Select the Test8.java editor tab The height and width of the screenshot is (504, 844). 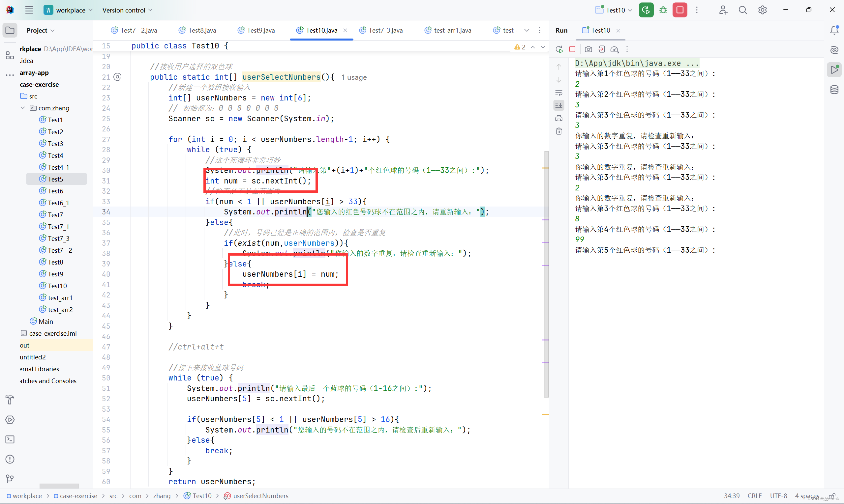pyautogui.click(x=201, y=29)
